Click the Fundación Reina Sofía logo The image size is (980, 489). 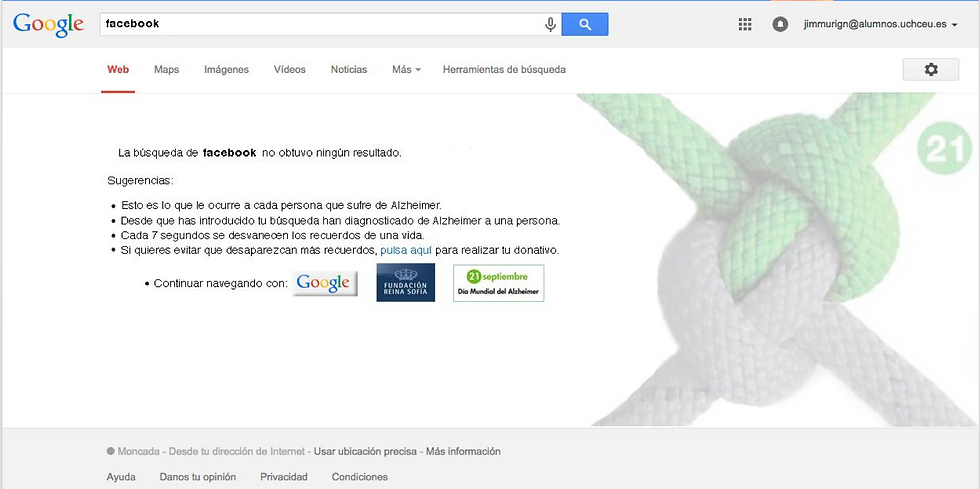coord(406,283)
